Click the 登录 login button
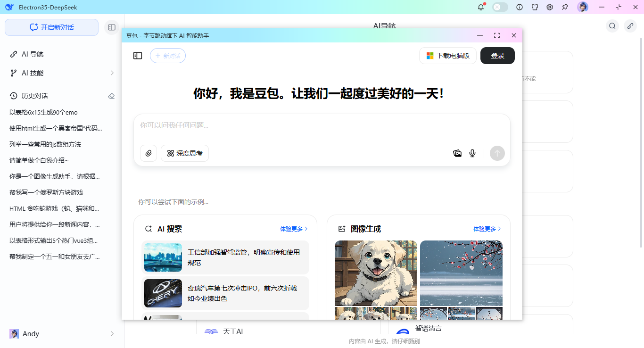The image size is (644, 348). pyautogui.click(x=497, y=56)
